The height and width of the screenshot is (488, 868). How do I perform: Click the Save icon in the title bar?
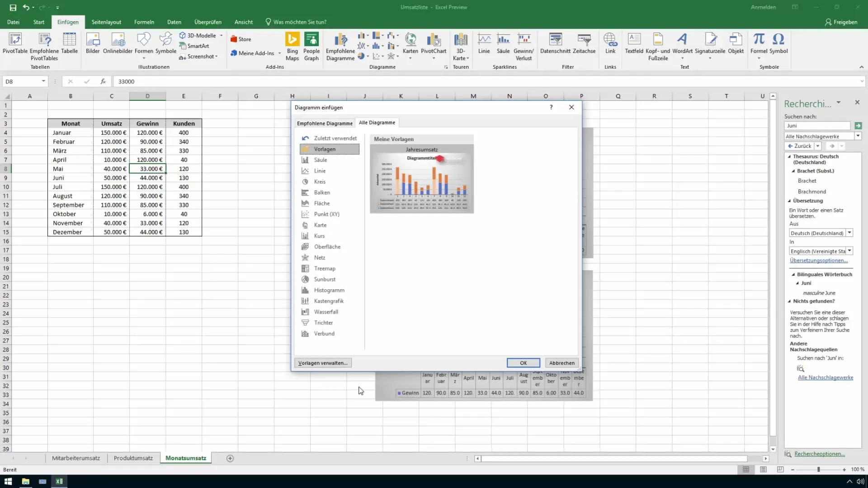click(13, 7)
